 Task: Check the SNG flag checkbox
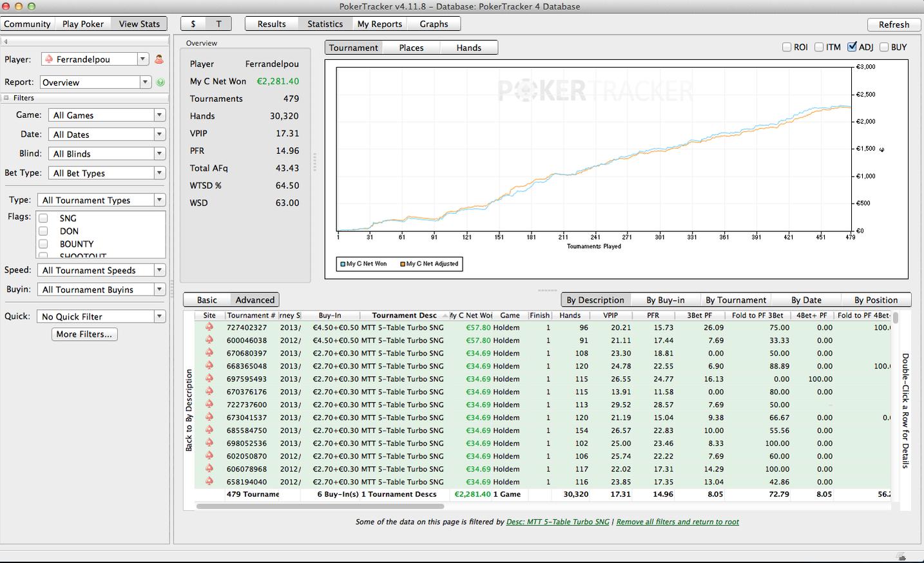[x=44, y=218]
